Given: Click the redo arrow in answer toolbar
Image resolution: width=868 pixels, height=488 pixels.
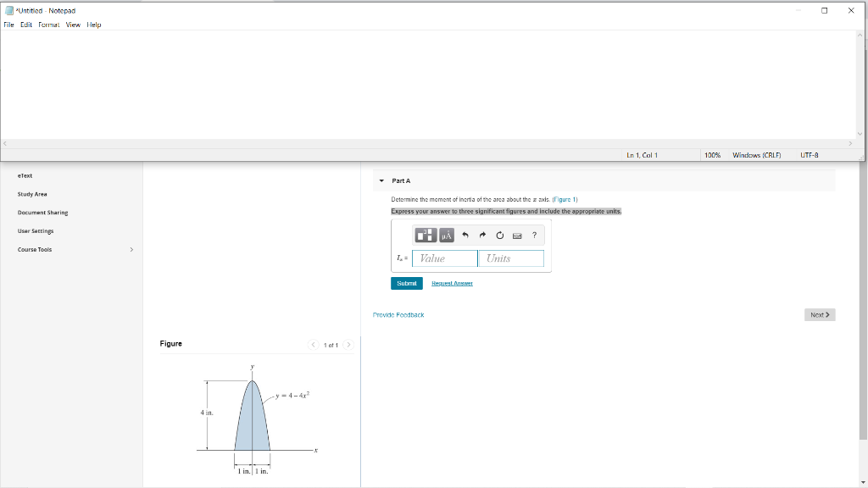Looking at the screenshot, I should click(482, 236).
